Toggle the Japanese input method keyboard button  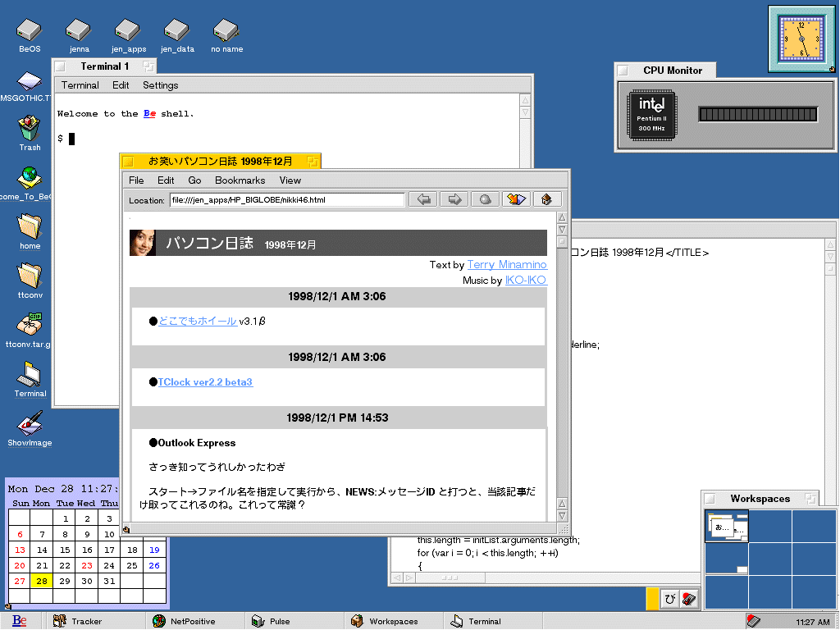coord(689,599)
